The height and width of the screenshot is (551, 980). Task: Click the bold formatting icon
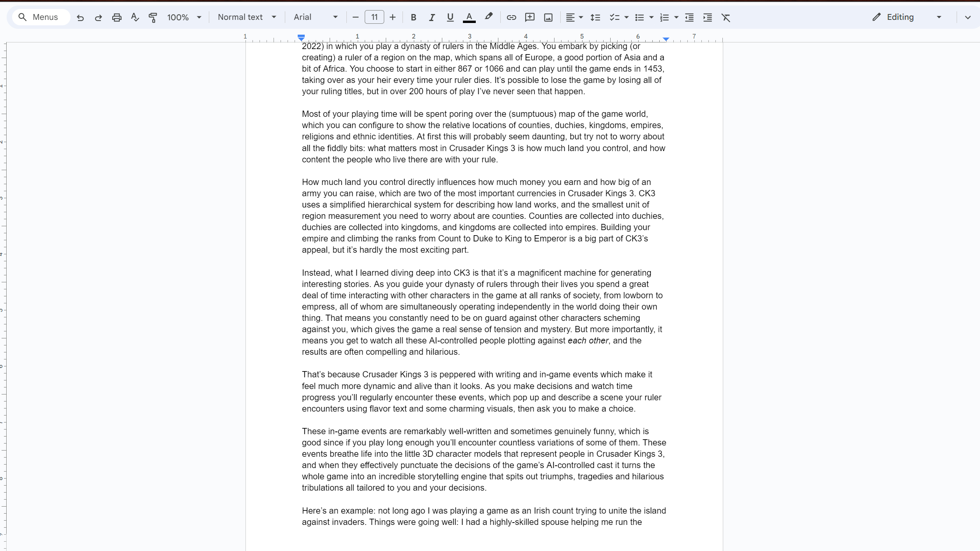(x=413, y=17)
